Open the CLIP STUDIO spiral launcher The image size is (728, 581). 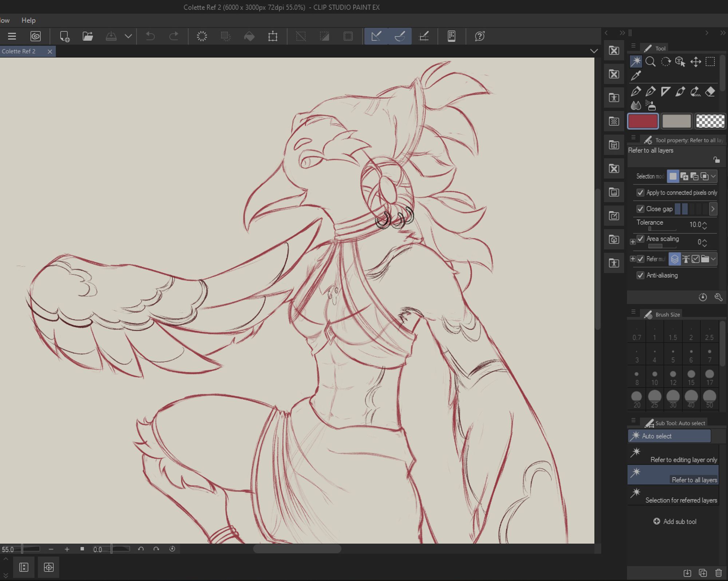tap(35, 36)
